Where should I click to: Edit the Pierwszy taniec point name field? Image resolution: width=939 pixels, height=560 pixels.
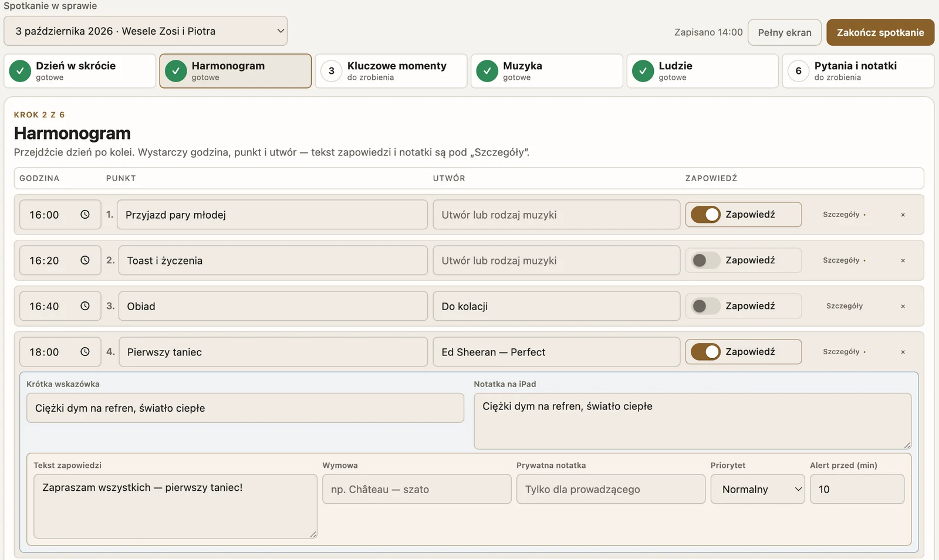pyautogui.click(x=273, y=352)
